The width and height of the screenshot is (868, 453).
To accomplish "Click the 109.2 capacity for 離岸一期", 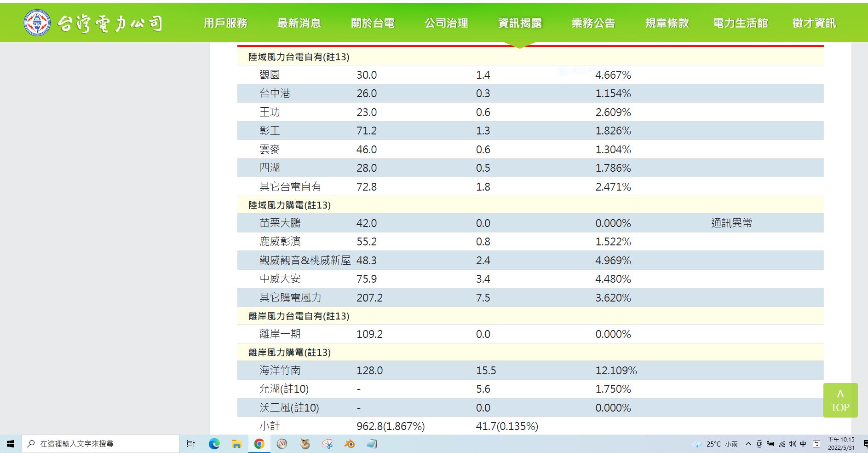I will point(369,334).
